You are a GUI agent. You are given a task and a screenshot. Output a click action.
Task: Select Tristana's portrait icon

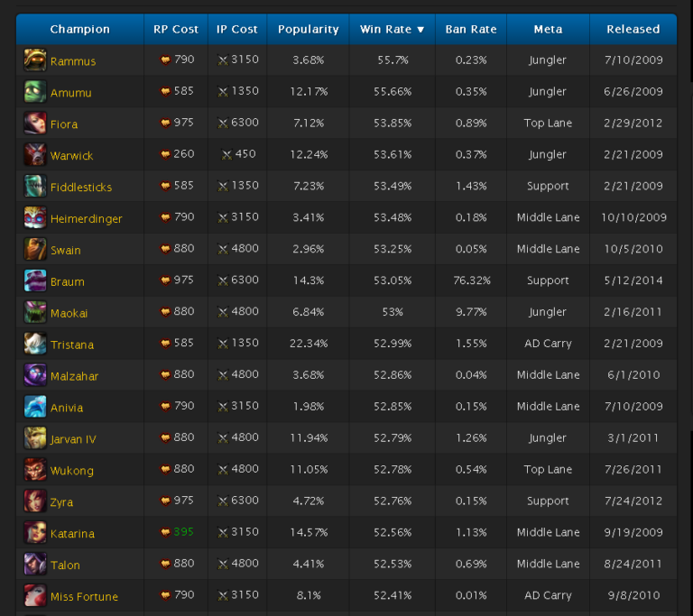pos(35,344)
